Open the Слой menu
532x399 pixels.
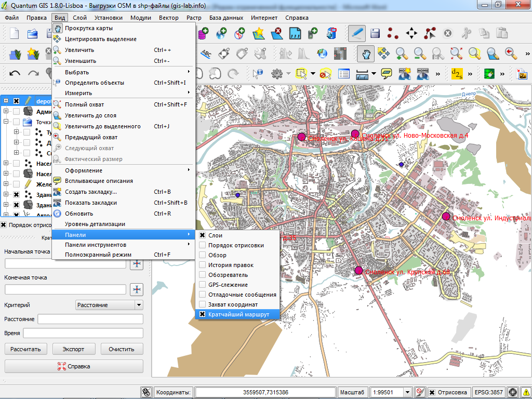click(79, 18)
